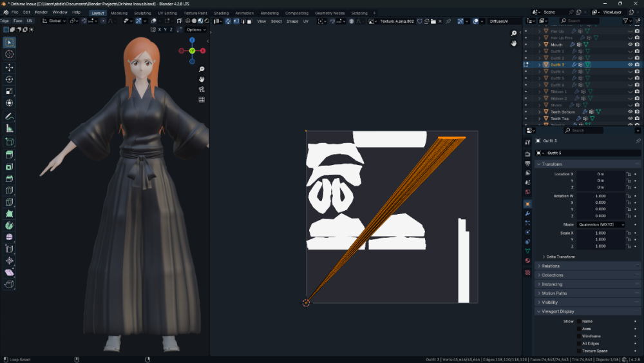644x363 pixels.
Task: Open the UV menu in UV editor header
Action: tap(306, 21)
